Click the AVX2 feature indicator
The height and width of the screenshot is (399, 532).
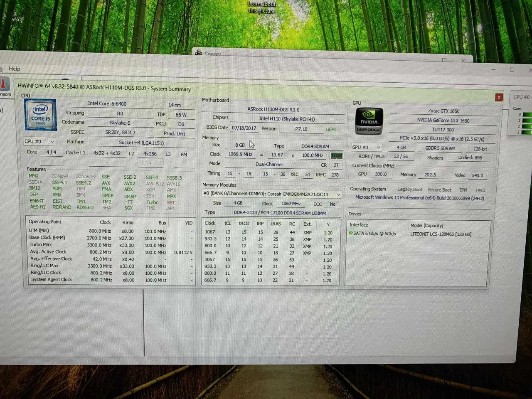tap(130, 183)
